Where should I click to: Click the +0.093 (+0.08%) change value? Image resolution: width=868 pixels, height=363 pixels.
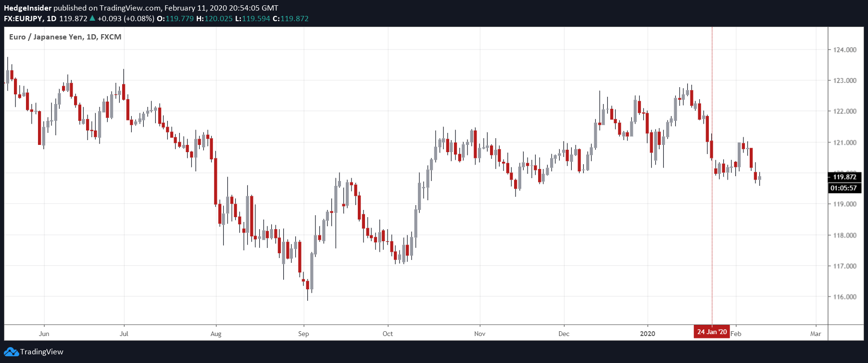pos(126,19)
